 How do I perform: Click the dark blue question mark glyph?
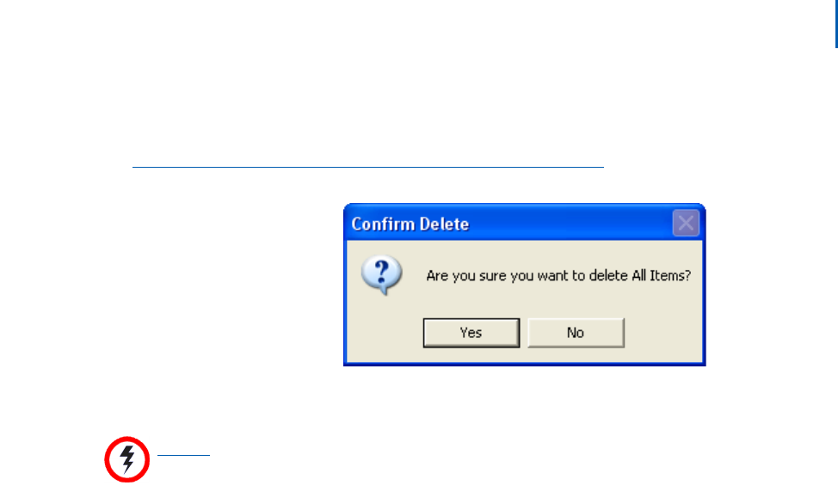tap(381, 272)
